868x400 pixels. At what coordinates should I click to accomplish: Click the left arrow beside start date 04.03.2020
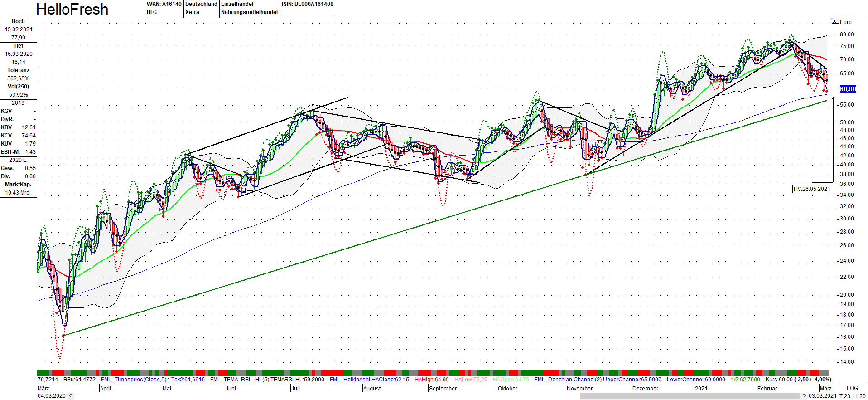pos(70,396)
